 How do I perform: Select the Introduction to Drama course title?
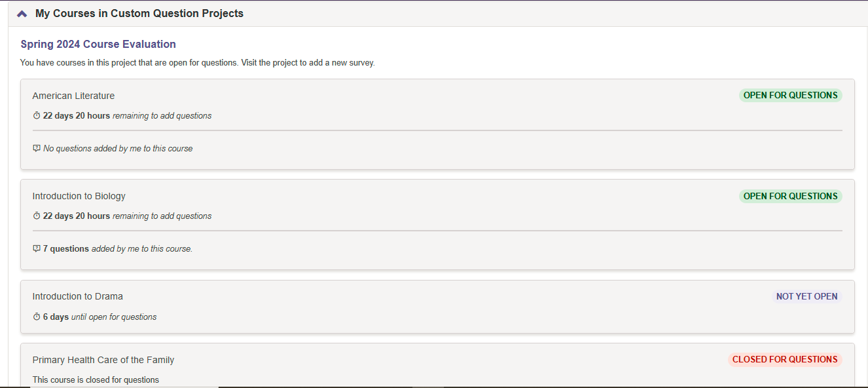tap(77, 296)
